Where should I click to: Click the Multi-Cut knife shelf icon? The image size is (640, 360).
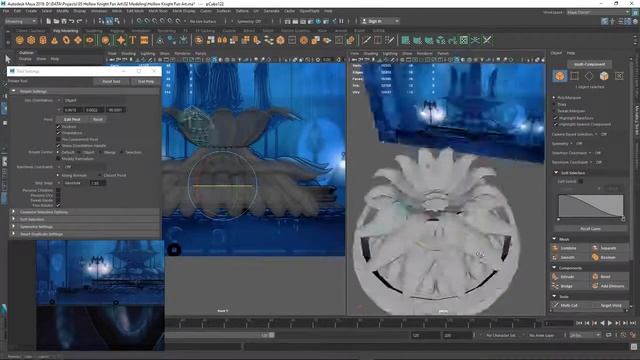tap(366, 40)
